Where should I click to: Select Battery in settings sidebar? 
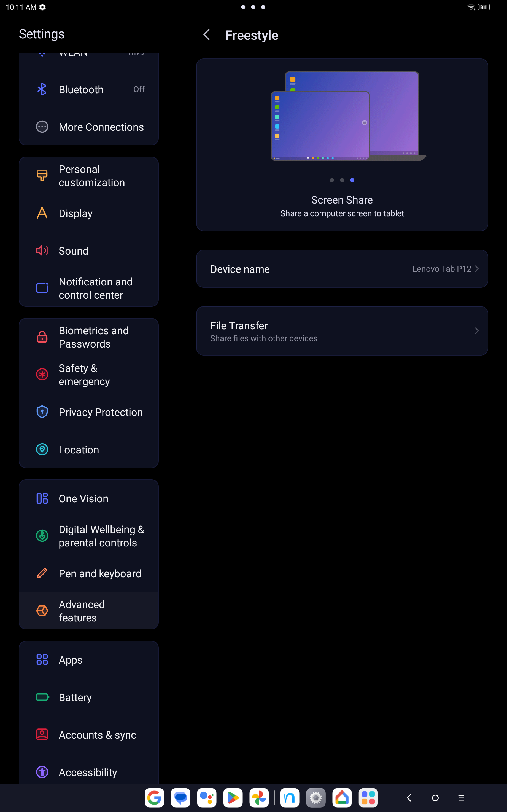pyautogui.click(x=88, y=697)
